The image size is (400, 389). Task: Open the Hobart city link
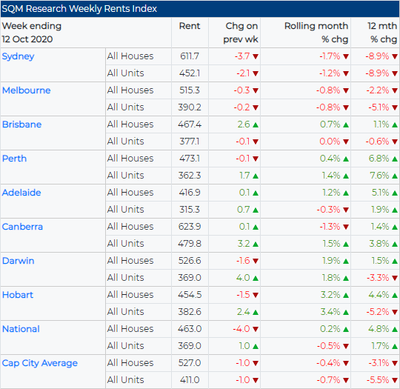(18, 295)
